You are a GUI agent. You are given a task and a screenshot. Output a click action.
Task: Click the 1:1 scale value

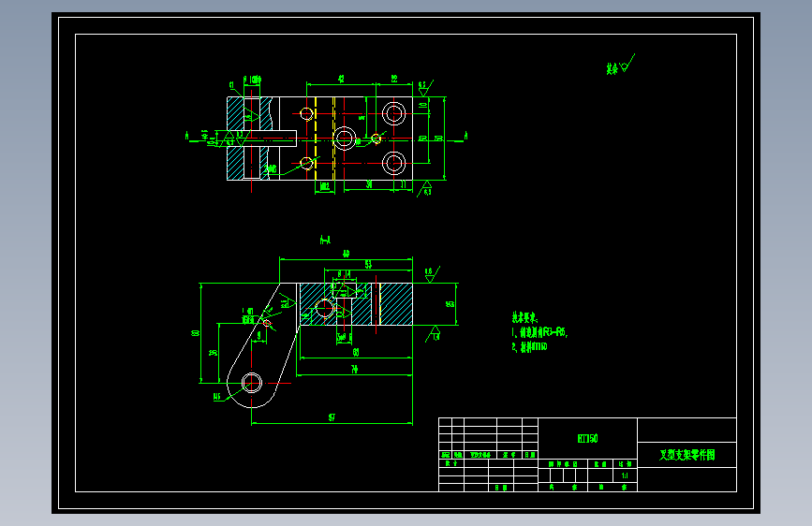point(625,475)
